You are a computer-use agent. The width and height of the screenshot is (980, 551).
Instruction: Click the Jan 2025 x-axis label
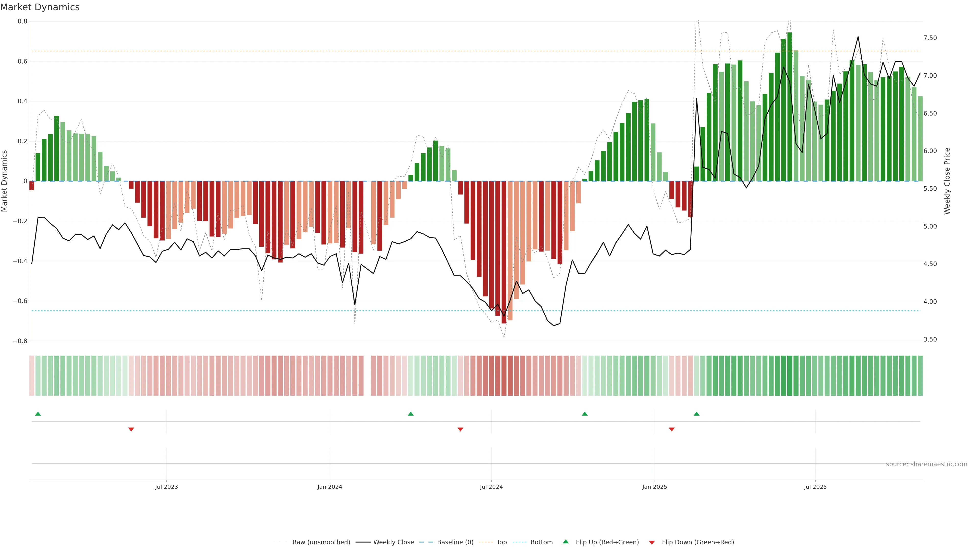click(654, 487)
